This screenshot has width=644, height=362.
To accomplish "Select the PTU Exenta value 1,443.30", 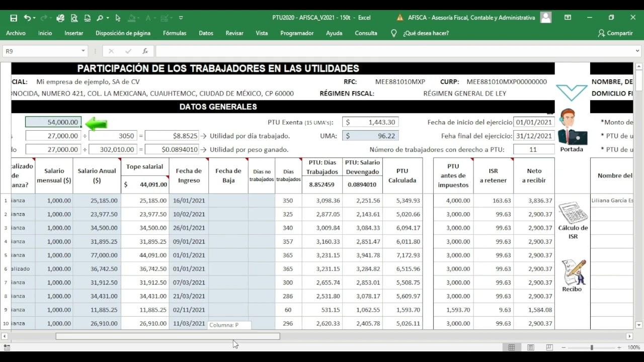I will [x=370, y=122].
